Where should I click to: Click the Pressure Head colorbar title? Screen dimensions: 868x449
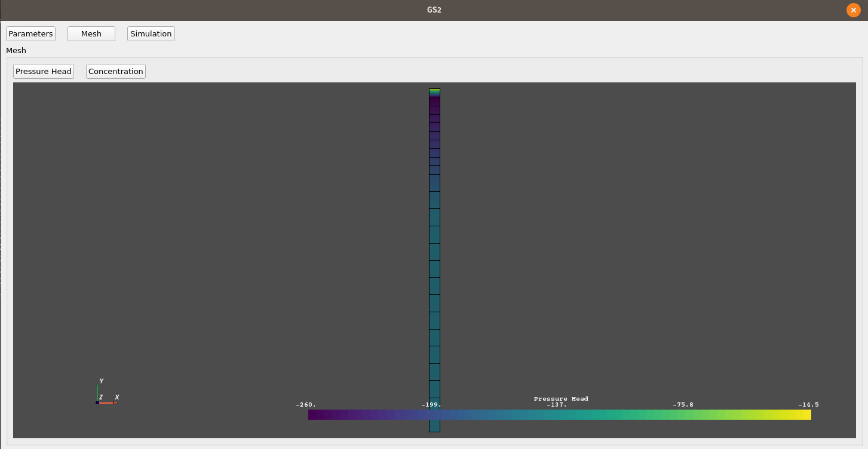pos(561,399)
